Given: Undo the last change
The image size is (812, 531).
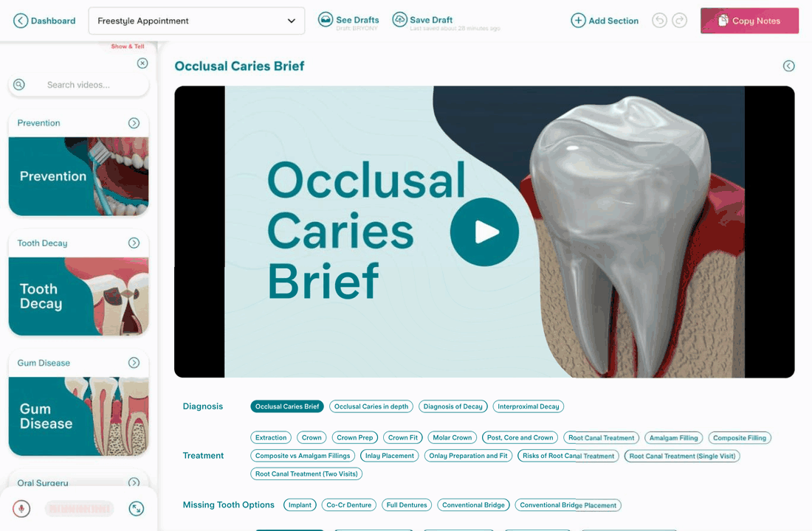Looking at the screenshot, I should 659,21.
